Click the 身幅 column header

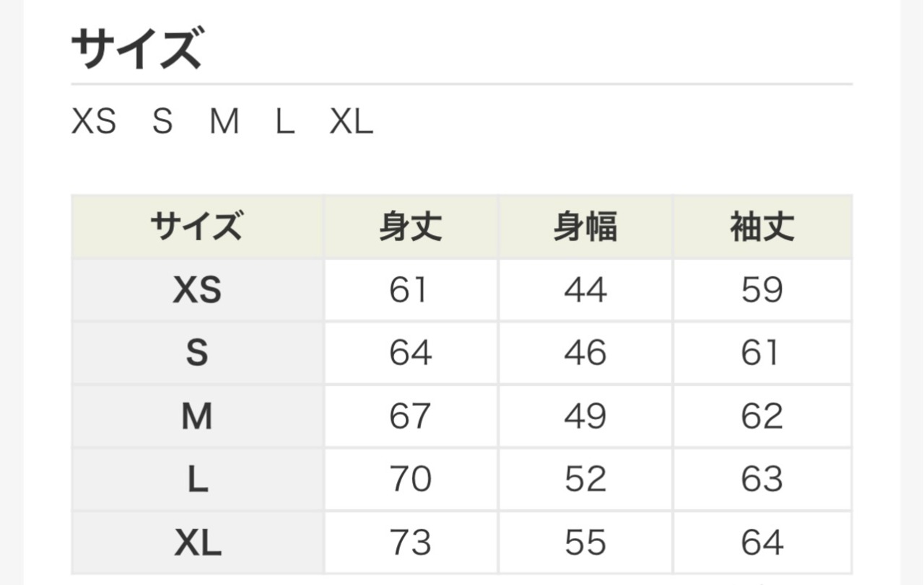tap(585, 227)
